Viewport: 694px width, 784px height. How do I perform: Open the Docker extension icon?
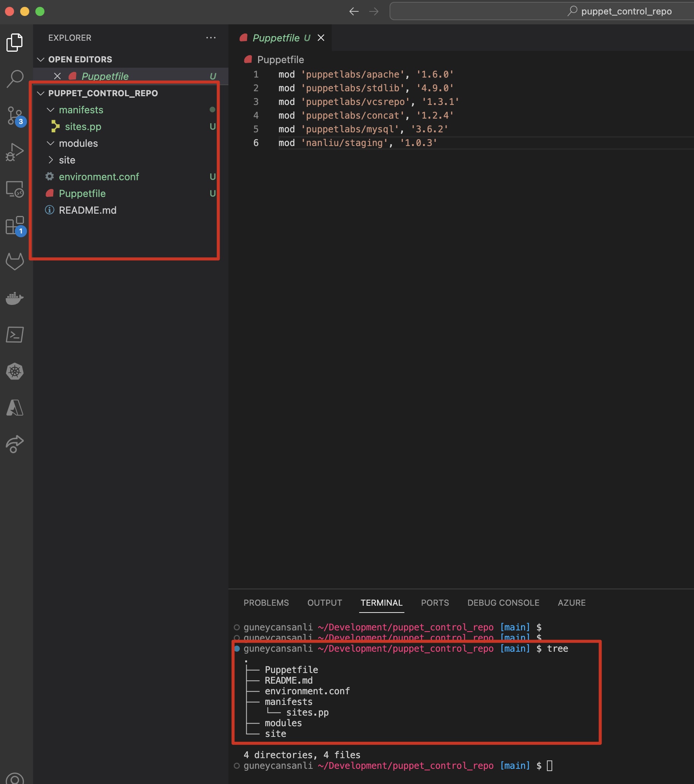[x=14, y=298]
